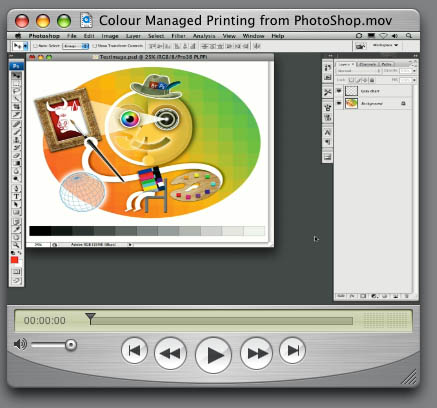Open the layer blend mode dropdown
This screenshot has width=437, height=408.
coord(358,71)
